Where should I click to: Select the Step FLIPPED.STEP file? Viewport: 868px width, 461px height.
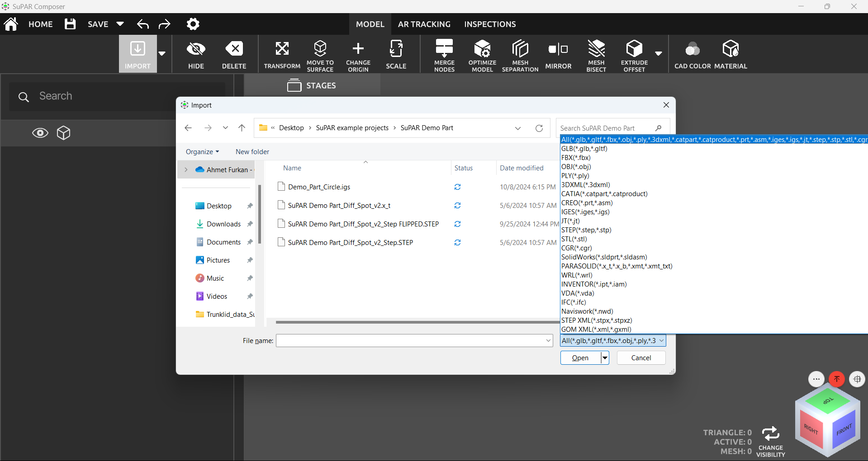pos(364,224)
